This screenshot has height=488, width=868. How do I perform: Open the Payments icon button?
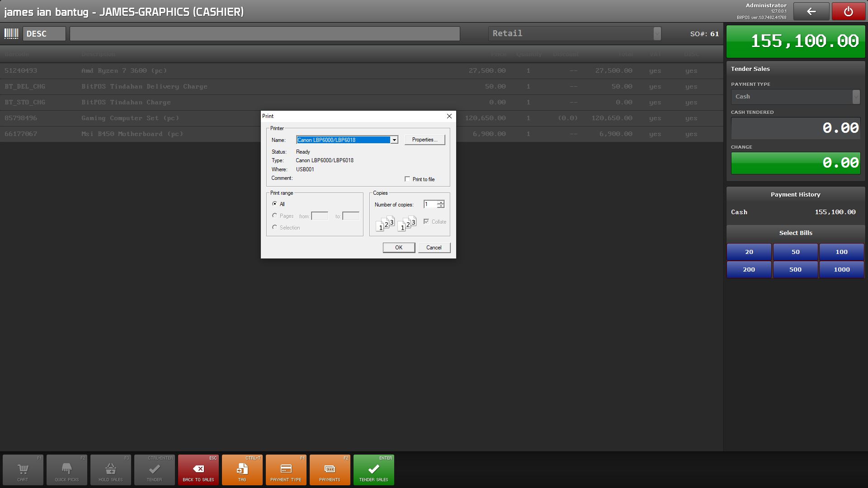coord(330,470)
